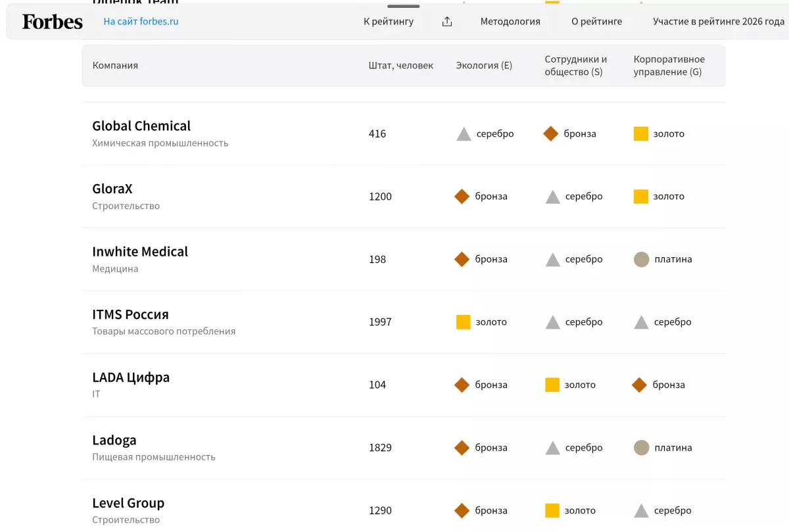Open the Global Chemical company row
This screenshot has height=532, width=789.
click(x=141, y=126)
